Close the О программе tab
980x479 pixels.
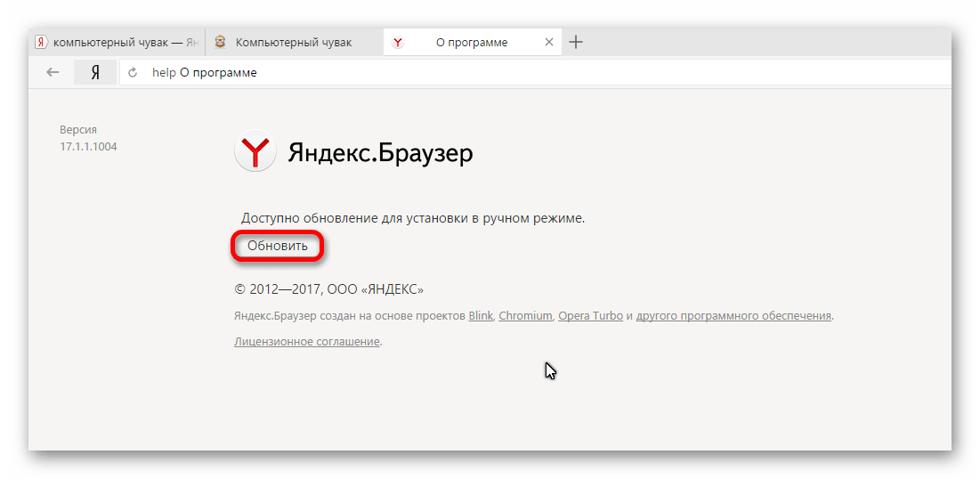(x=549, y=43)
